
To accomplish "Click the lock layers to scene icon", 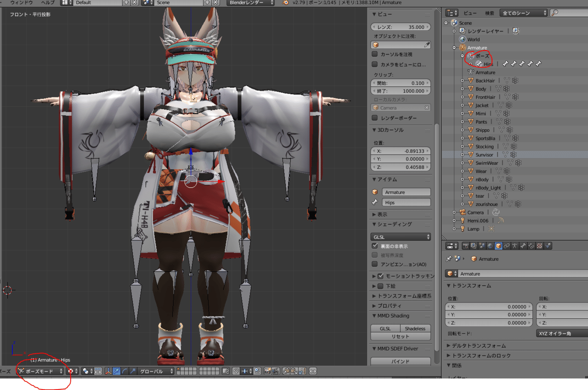I will point(226,371).
